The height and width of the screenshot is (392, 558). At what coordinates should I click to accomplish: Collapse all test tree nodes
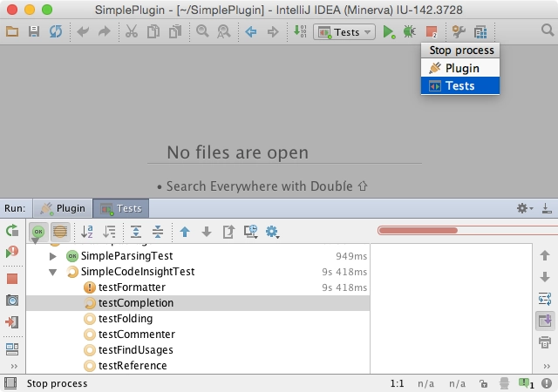tap(158, 232)
